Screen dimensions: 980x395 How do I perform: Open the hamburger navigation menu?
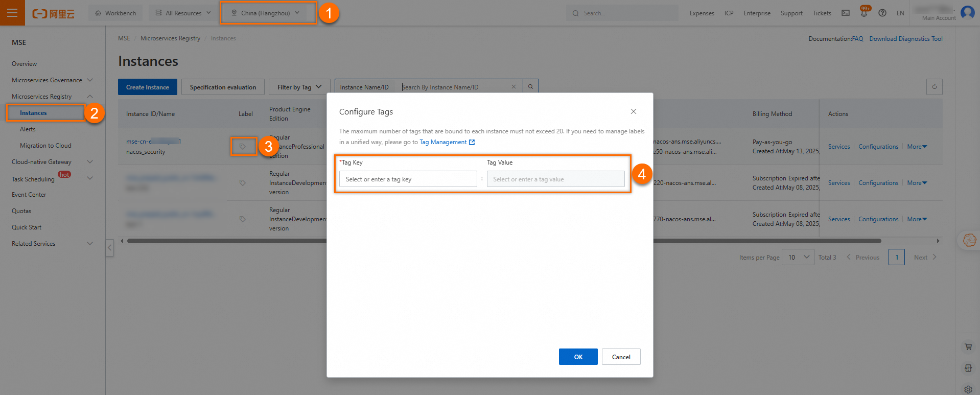pyautogui.click(x=12, y=13)
